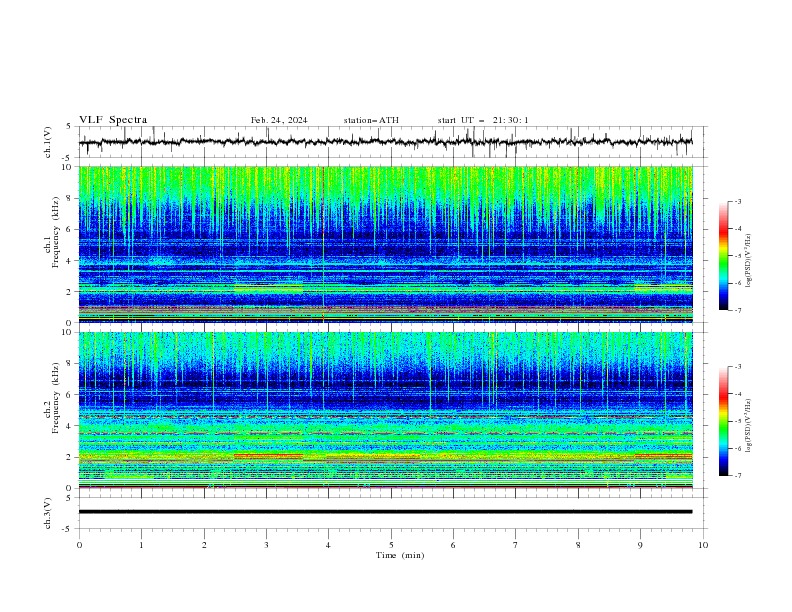Click time axis tick label "10"

(703, 545)
